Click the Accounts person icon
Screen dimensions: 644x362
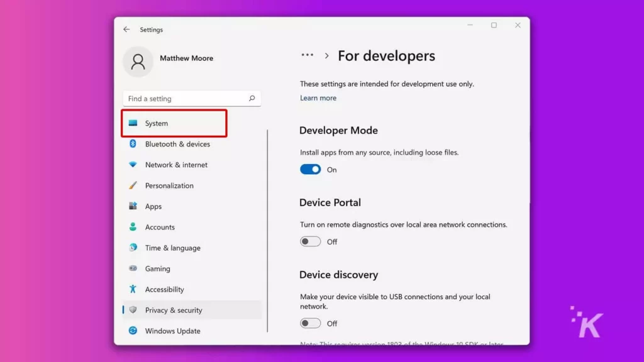pyautogui.click(x=133, y=227)
